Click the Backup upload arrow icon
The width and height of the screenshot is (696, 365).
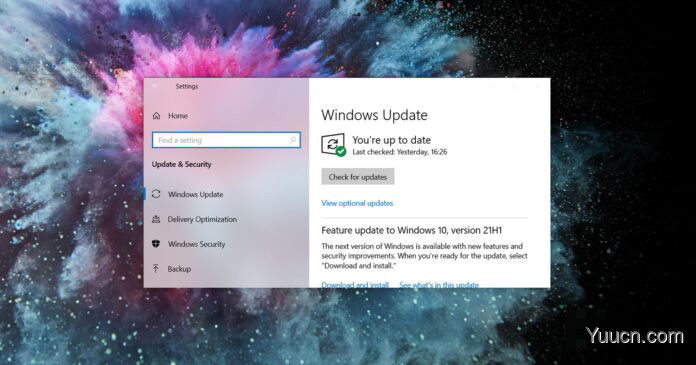tap(156, 269)
